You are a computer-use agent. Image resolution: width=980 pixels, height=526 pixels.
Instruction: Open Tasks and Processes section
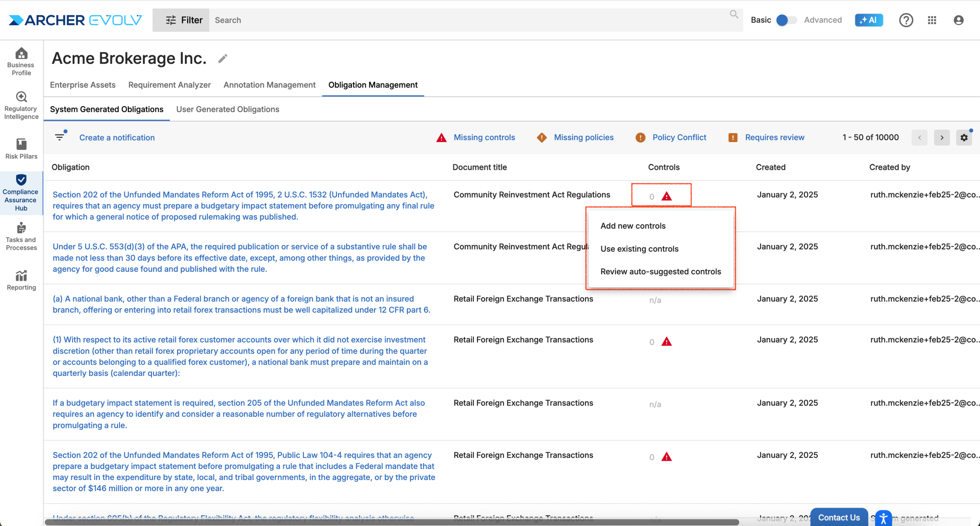coord(21,236)
